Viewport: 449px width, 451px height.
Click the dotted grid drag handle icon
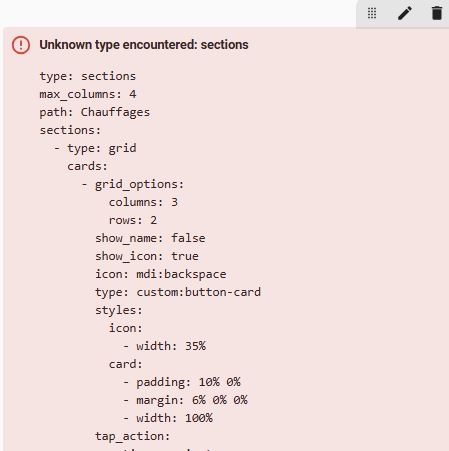372,13
